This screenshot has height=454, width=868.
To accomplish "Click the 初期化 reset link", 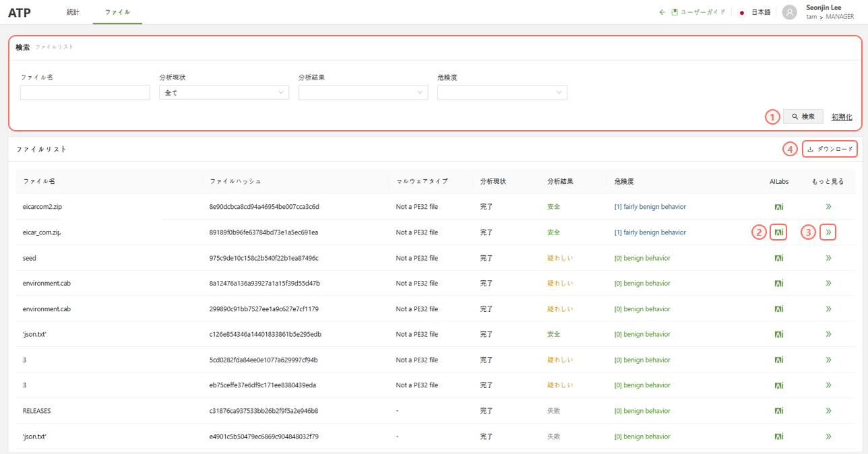I will (x=842, y=117).
